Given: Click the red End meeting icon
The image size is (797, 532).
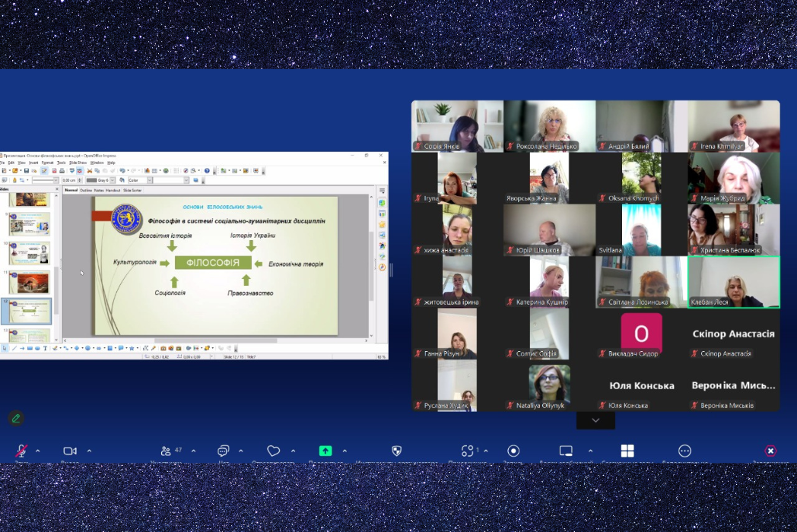Looking at the screenshot, I should click(x=770, y=451).
